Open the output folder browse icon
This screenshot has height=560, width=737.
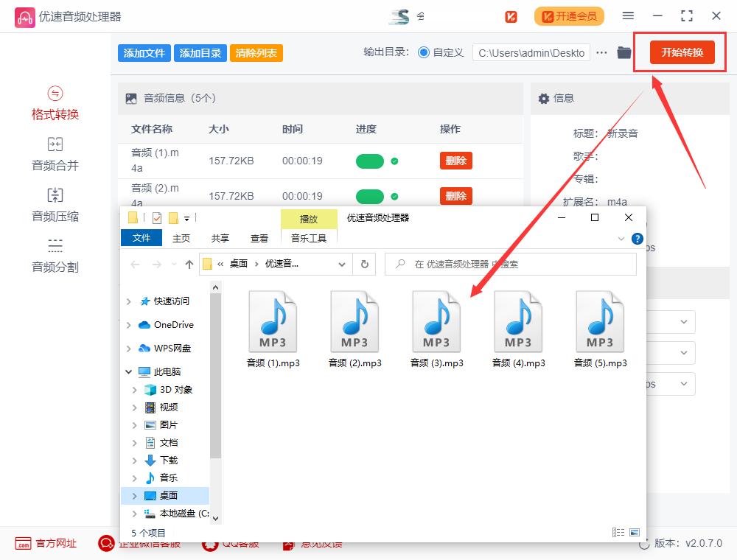click(623, 52)
